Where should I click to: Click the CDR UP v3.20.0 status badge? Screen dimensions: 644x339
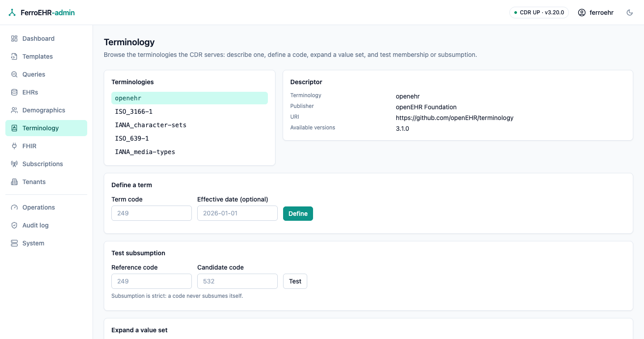pos(539,13)
